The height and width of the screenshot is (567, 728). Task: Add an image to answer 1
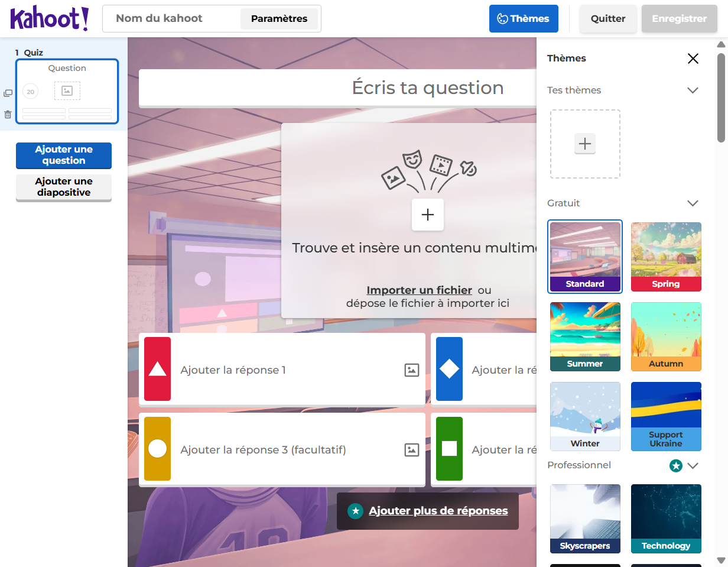click(x=412, y=370)
